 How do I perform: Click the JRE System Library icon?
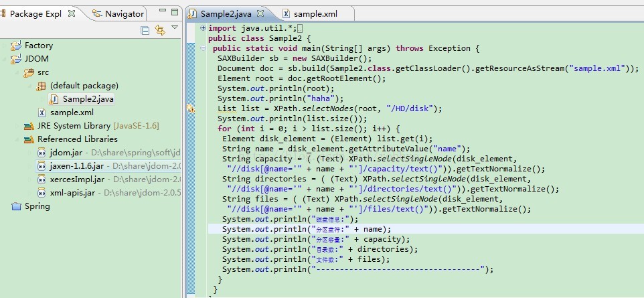[29, 126]
